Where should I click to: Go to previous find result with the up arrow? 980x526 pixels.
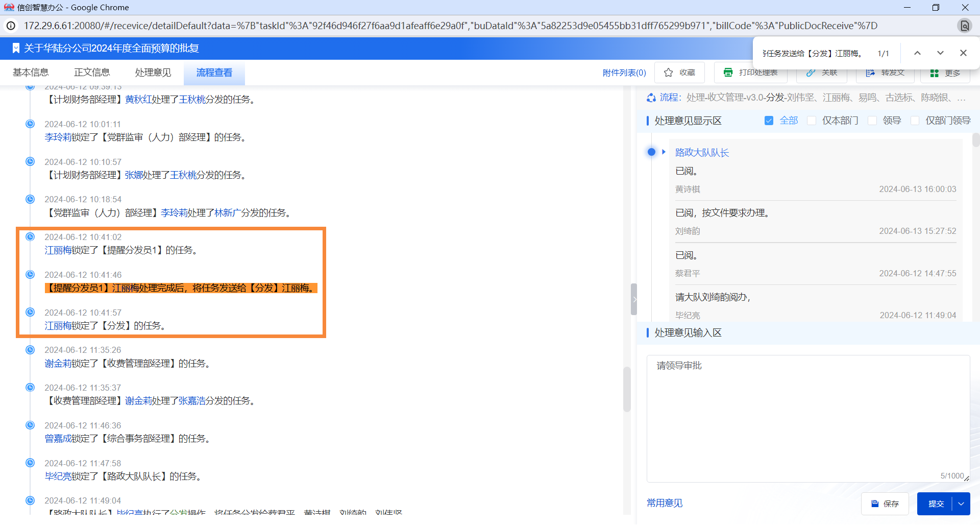pyautogui.click(x=917, y=53)
